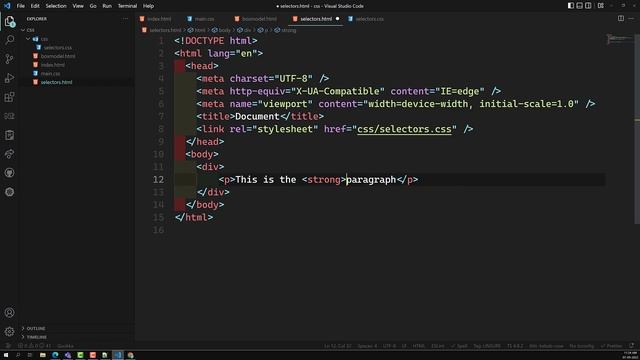Select selectors.html in the Explorer tree
Screen dimensions: 640x360
pyautogui.click(x=78, y=82)
